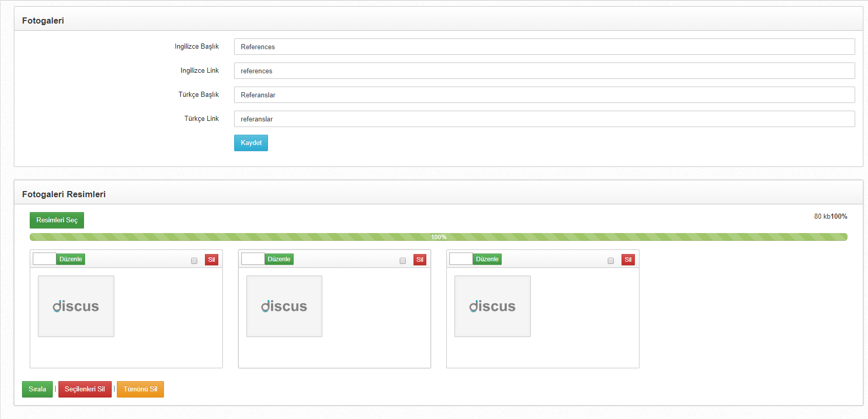Open the third discus thumbnail
868x419 pixels.
[x=492, y=306]
